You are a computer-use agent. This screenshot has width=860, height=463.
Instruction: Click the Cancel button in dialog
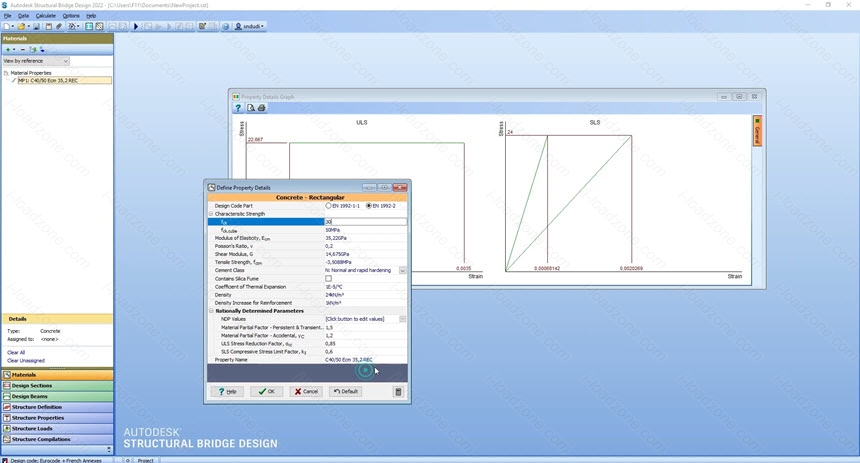(x=306, y=392)
